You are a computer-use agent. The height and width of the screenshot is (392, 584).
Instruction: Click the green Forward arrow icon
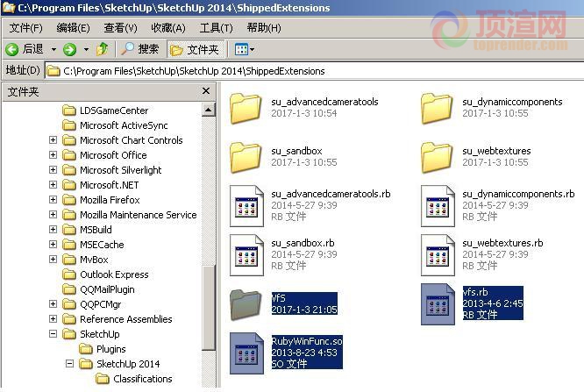pyautogui.click(x=69, y=49)
